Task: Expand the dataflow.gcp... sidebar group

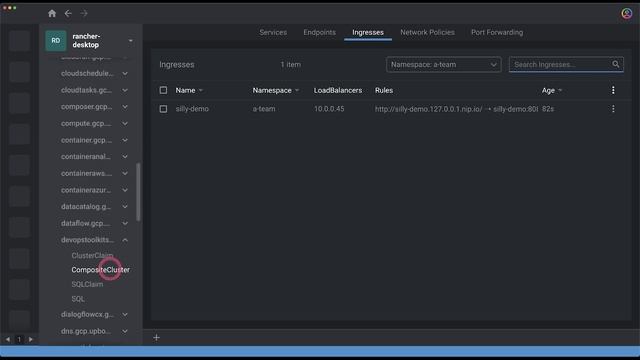Action: coord(125,223)
